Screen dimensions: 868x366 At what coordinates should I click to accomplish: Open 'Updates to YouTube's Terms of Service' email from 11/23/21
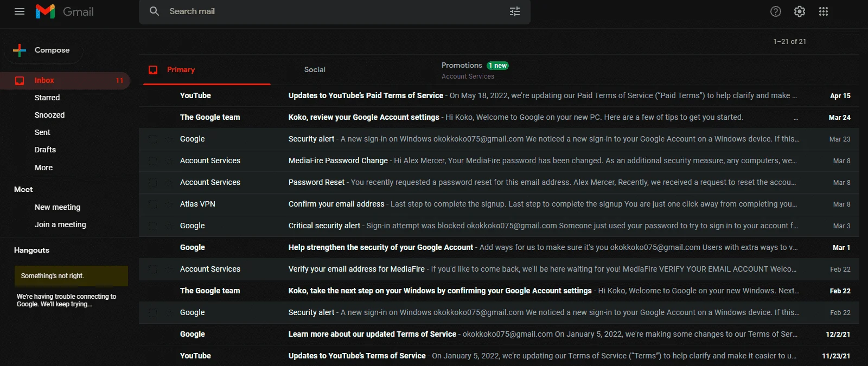(x=499, y=356)
